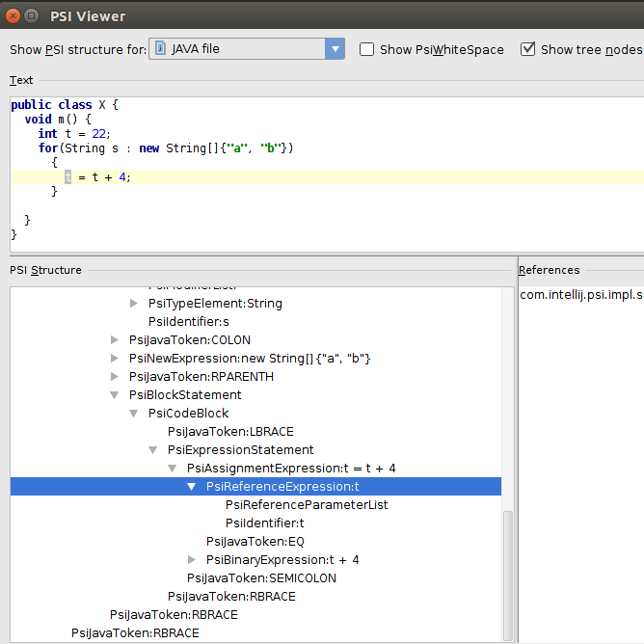
Task: Click com.intellij.psi.impl reference entry
Action: 581,295
